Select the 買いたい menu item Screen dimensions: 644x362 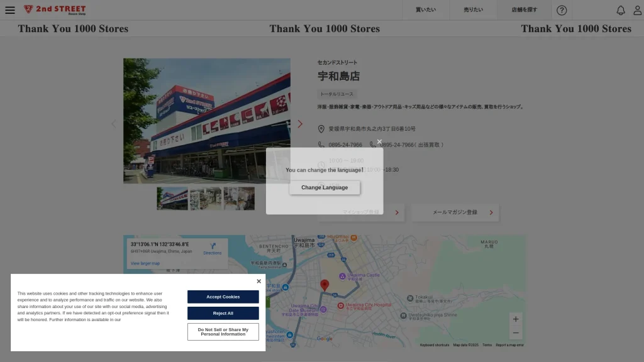(426, 10)
